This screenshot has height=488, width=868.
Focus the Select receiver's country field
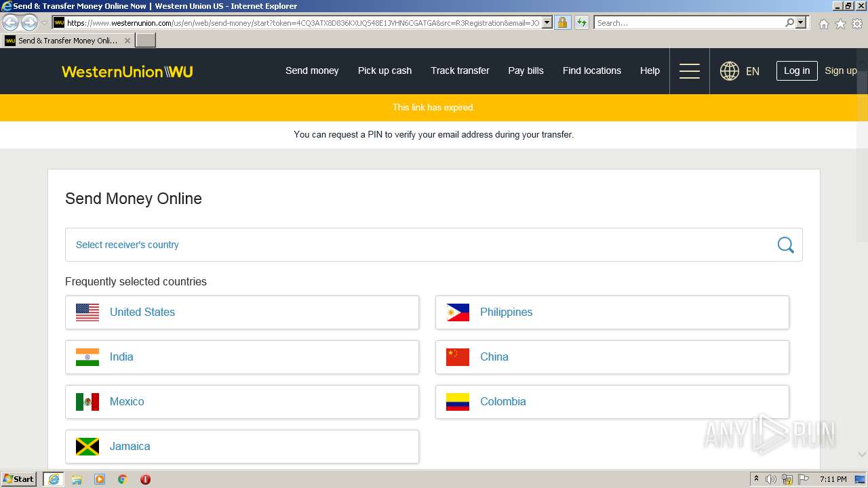tap(434, 245)
